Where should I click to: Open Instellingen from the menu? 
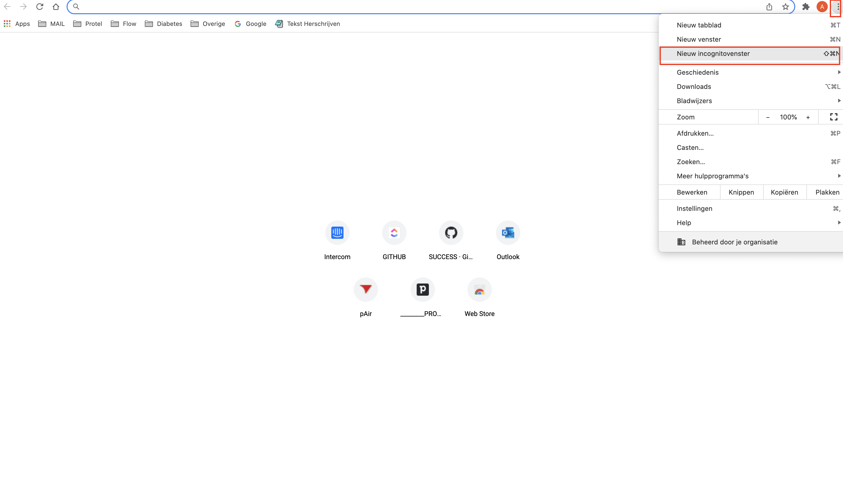pyautogui.click(x=694, y=209)
